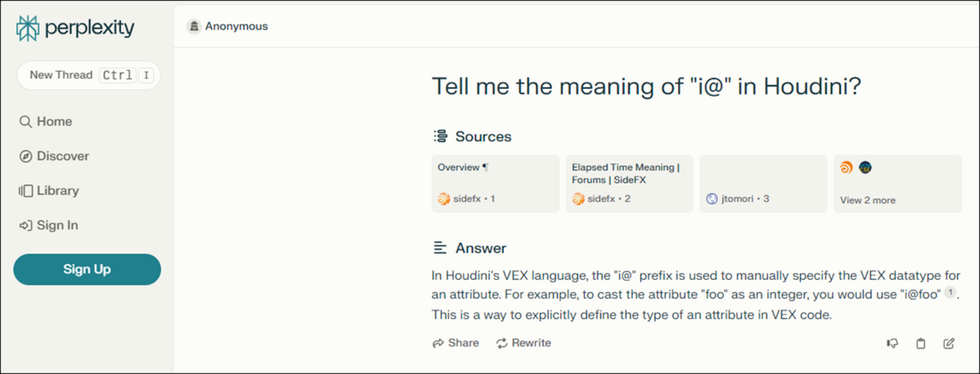980x374 pixels.
Task: Click the Home search icon
Action: (25, 122)
